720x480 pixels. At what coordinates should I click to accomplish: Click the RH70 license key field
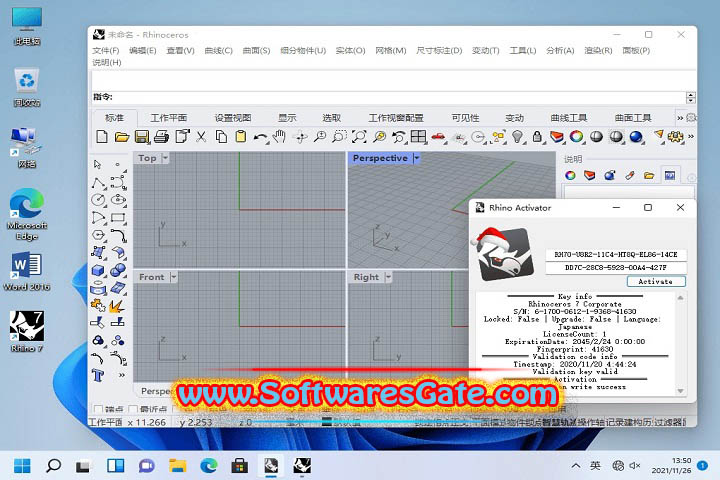tap(615, 254)
